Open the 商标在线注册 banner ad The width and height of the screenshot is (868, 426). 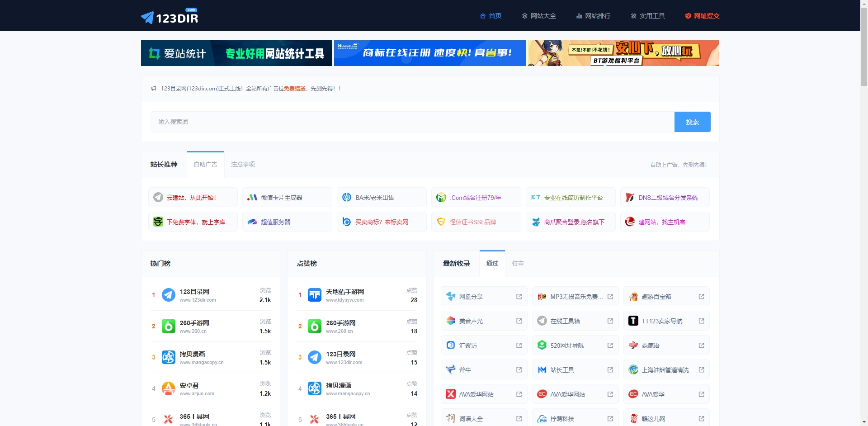[x=430, y=53]
